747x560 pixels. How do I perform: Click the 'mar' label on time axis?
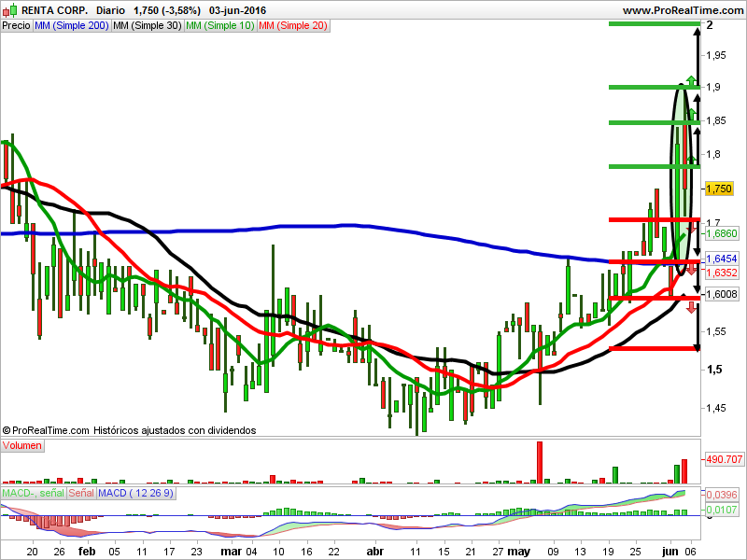point(232,552)
